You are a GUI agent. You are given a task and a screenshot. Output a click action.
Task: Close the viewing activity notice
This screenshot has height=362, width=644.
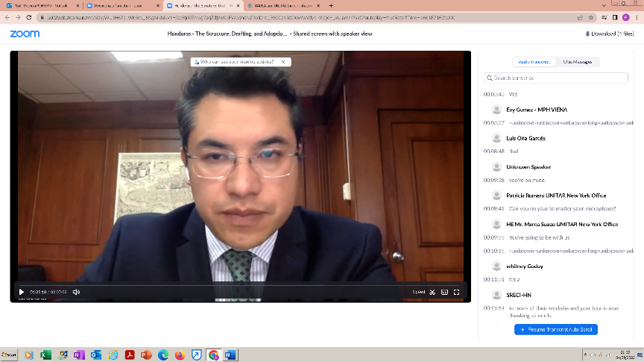click(283, 62)
